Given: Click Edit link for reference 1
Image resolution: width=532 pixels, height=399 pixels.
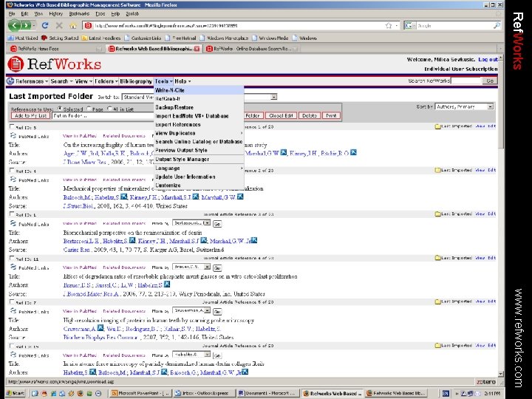Looking at the screenshot, I should pyautogui.click(x=491, y=126).
